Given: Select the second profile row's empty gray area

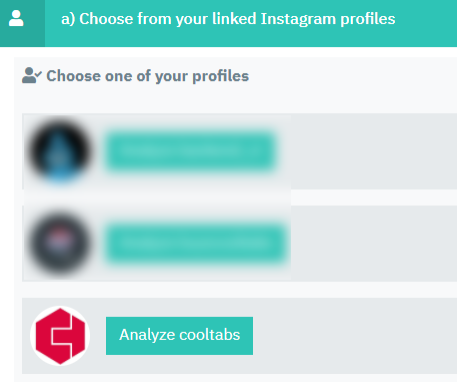Looking at the screenshot, I should (374, 244).
